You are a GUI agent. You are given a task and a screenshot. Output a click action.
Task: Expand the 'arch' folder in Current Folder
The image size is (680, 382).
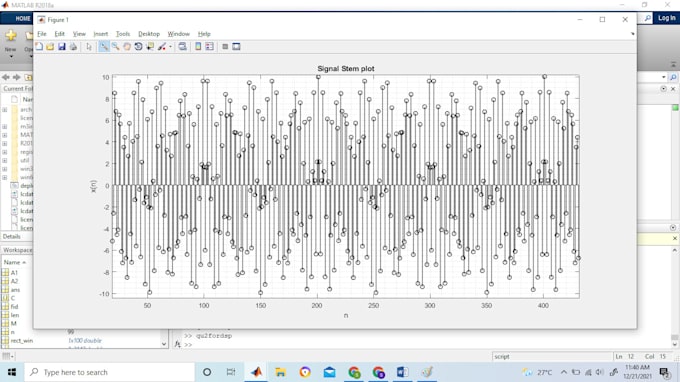point(4,110)
